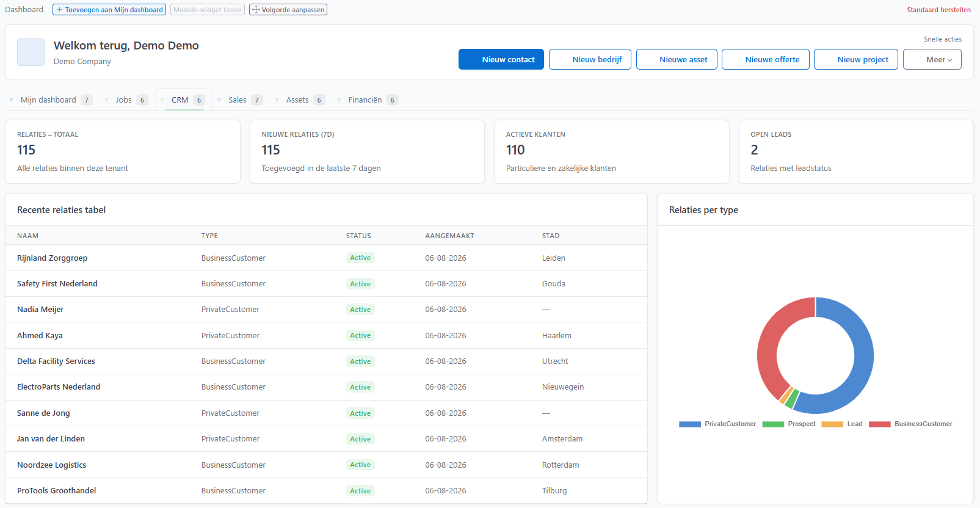Click the Nieuw project button
Image resolution: width=980 pixels, height=508 pixels.
pyautogui.click(x=856, y=59)
